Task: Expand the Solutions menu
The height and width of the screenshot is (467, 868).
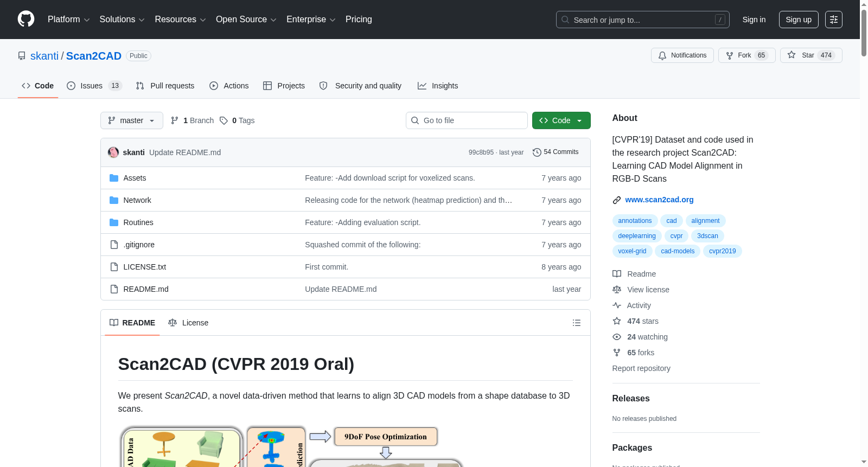Action: pyautogui.click(x=122, y=20)
